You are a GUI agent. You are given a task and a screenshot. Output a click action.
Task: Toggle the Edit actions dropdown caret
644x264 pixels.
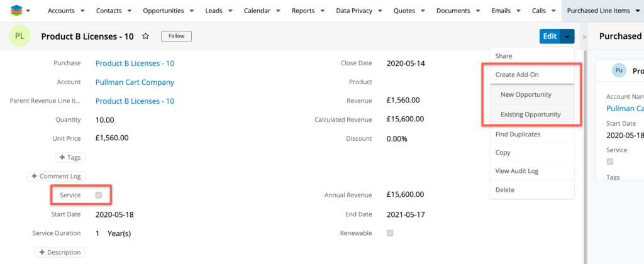pos(567,36)
